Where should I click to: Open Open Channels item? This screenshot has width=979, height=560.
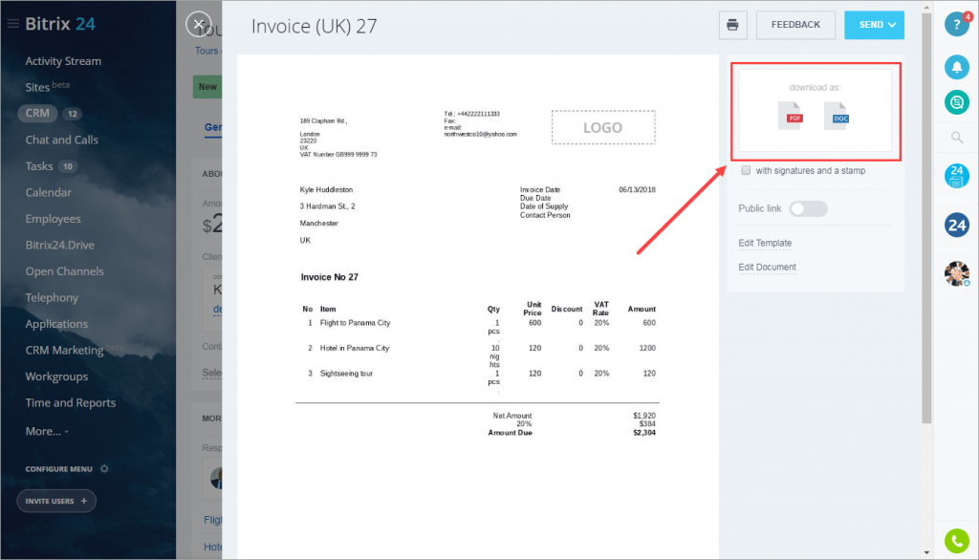pos(64,271)
